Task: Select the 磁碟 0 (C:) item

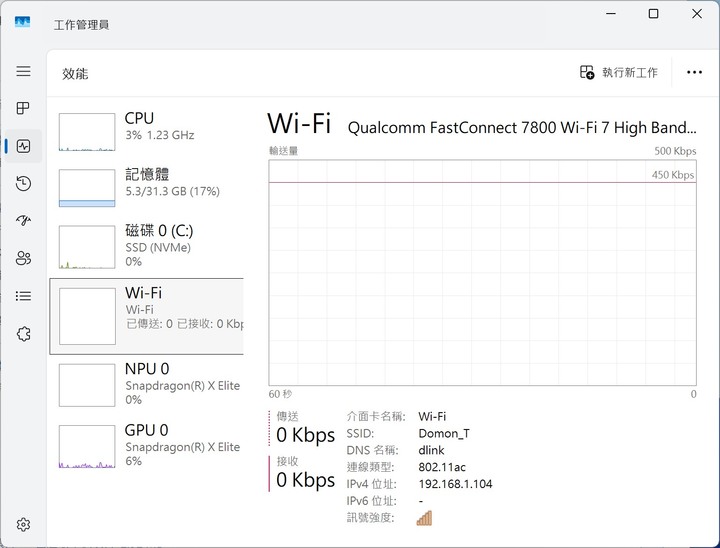Action: (146, 247)
